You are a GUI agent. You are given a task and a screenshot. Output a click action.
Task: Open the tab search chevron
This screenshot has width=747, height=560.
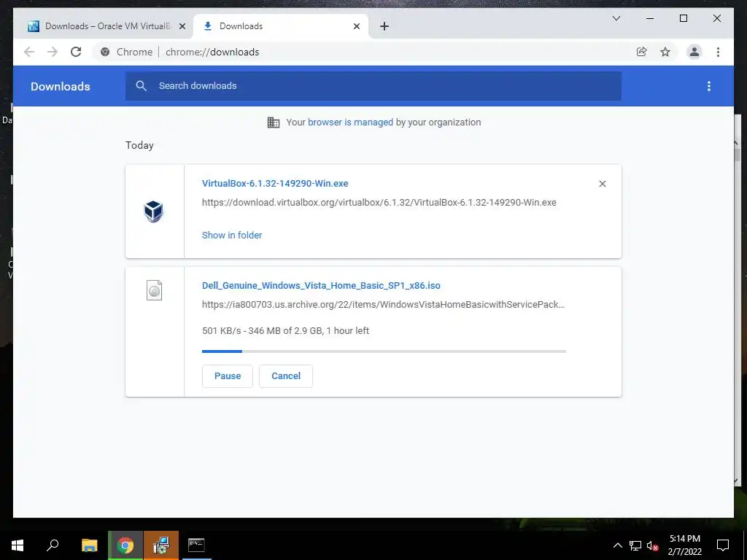click(616, 18)
